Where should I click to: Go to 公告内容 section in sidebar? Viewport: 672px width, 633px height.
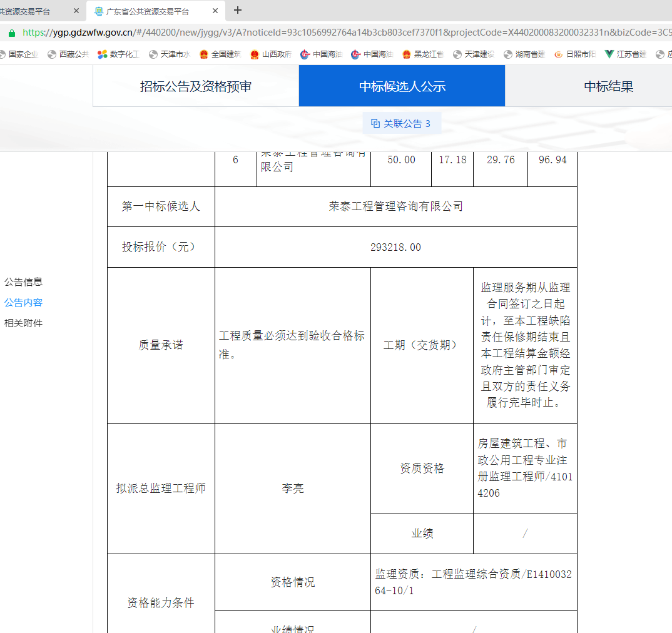click(x=24, y=303)
